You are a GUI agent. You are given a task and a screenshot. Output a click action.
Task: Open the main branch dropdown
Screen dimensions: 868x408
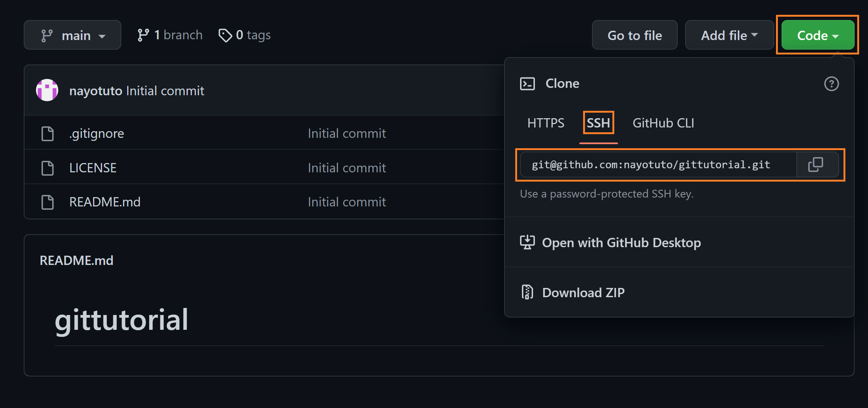[x=73, y=35]
